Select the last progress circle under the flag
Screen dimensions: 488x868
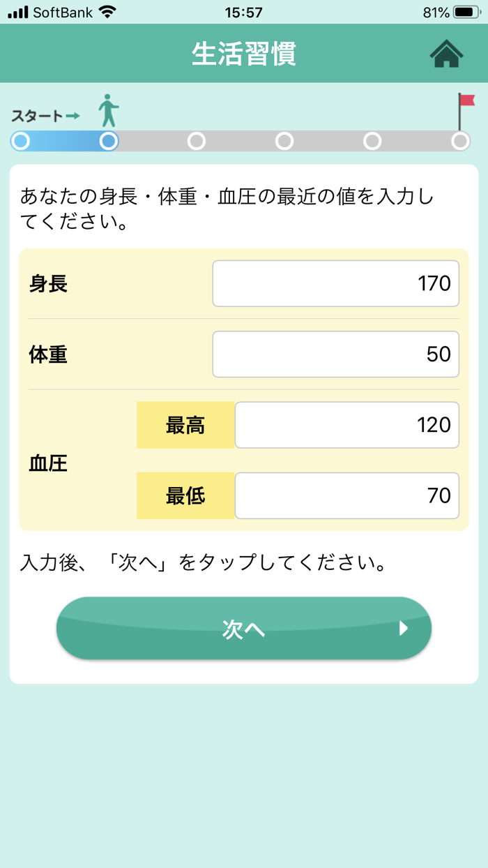pos(462,141)
